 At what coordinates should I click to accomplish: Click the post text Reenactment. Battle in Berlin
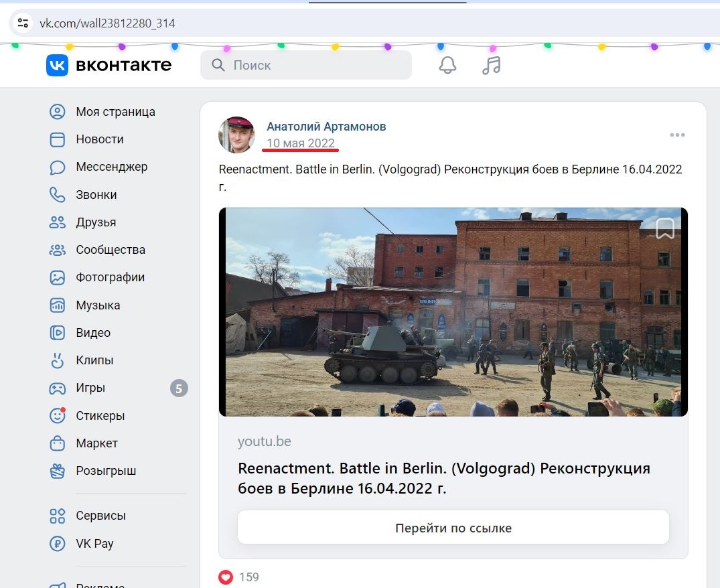[x=451, y=177]
